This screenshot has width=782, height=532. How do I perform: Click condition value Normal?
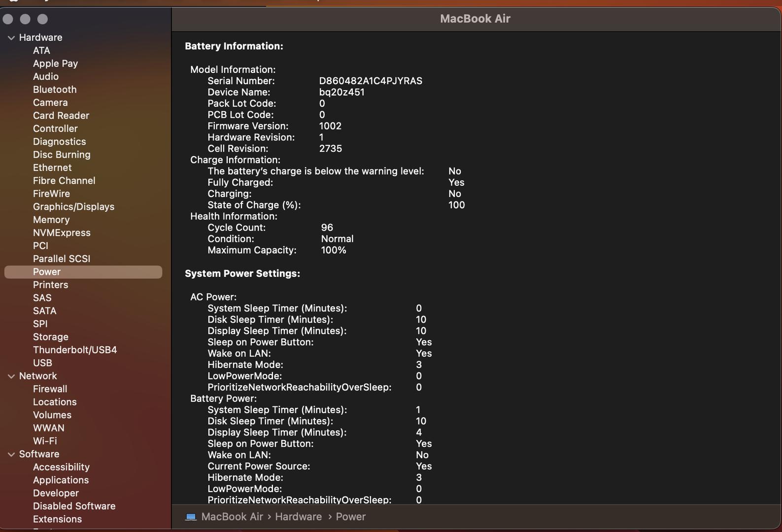[337, 239]
